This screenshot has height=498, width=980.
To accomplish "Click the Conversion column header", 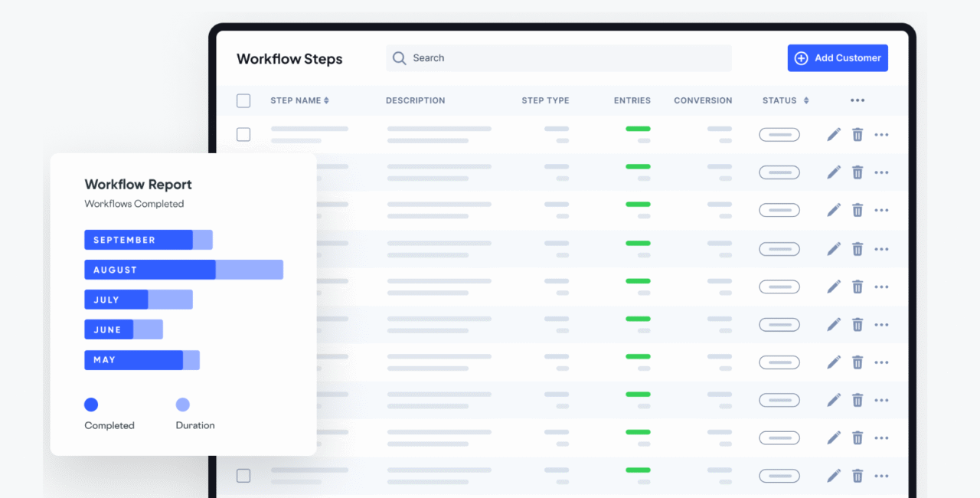I will pyautogui.click(x=703, y=100).
